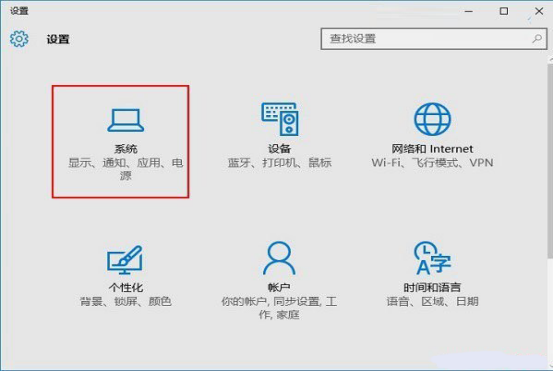Click the 时间和语言 category title
This screenshot has width=554, height=372.
[432, 287]
